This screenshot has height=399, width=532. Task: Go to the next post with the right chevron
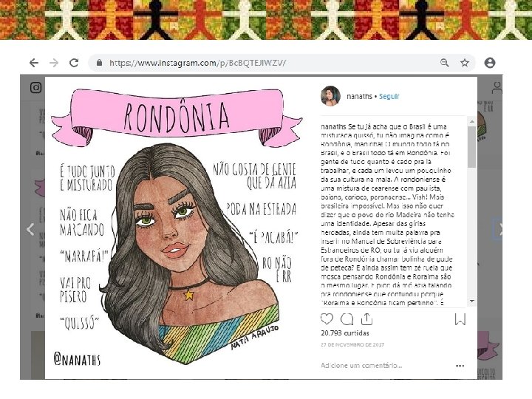(499, 229)
